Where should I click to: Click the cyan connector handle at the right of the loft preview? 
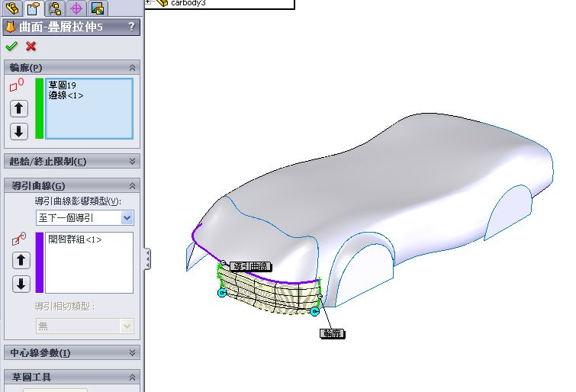314,312
